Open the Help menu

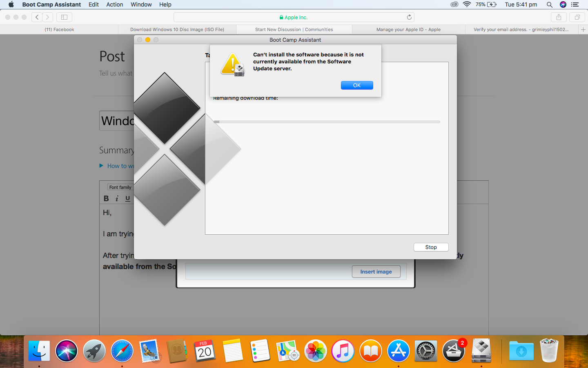click(x=165, y=4)
